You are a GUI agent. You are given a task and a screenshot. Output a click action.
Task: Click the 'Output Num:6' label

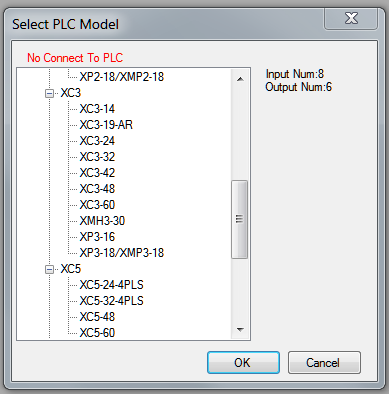coord(299,87)
